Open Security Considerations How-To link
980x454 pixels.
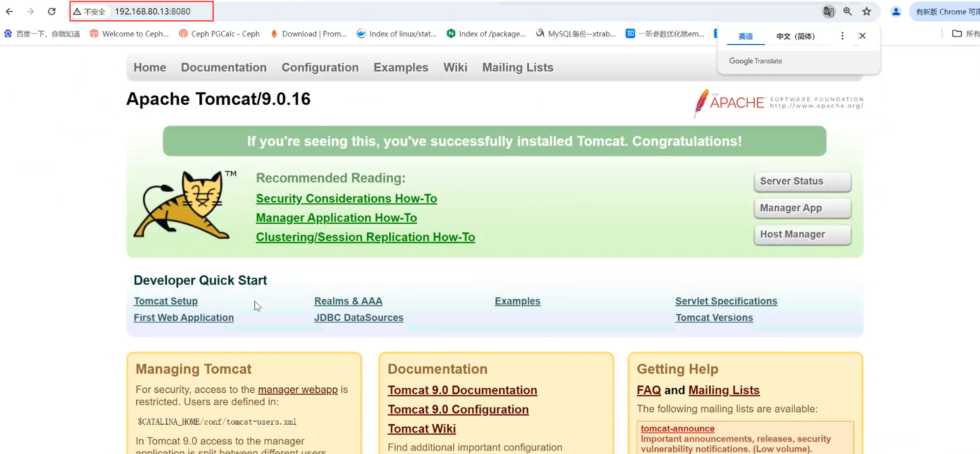[x=346, y=199]
